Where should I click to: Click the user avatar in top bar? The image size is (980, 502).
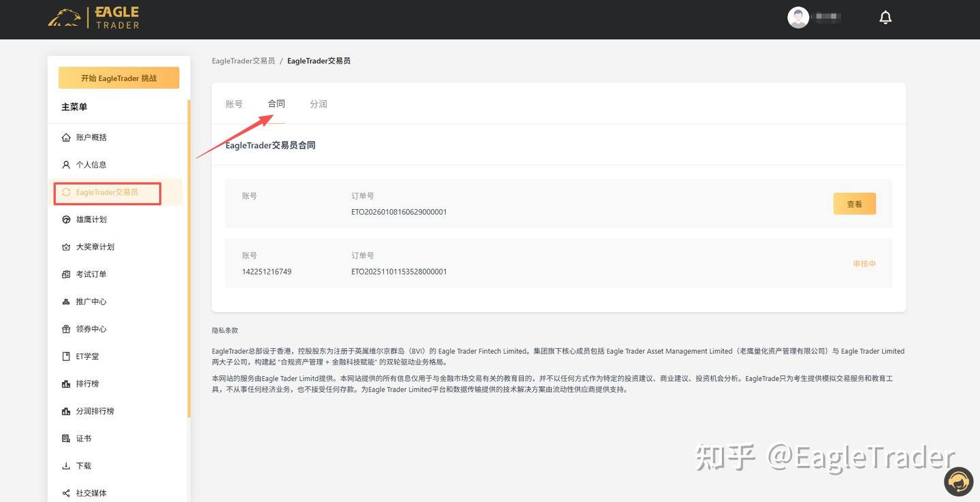point(797,17)
